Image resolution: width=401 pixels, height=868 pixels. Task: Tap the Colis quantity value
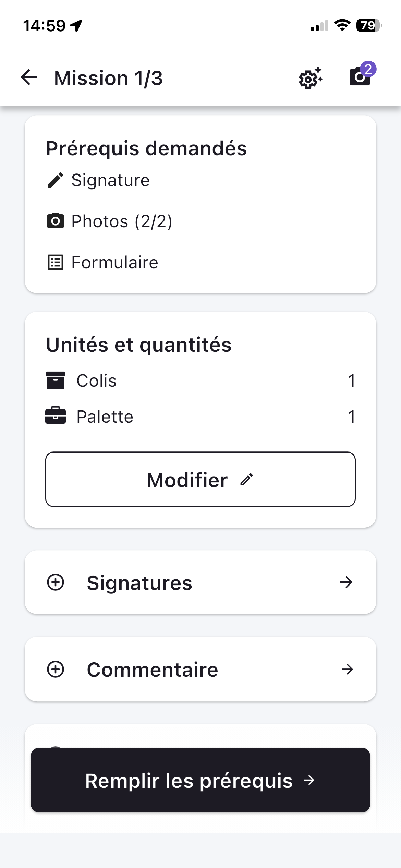[x=351, y=381]
